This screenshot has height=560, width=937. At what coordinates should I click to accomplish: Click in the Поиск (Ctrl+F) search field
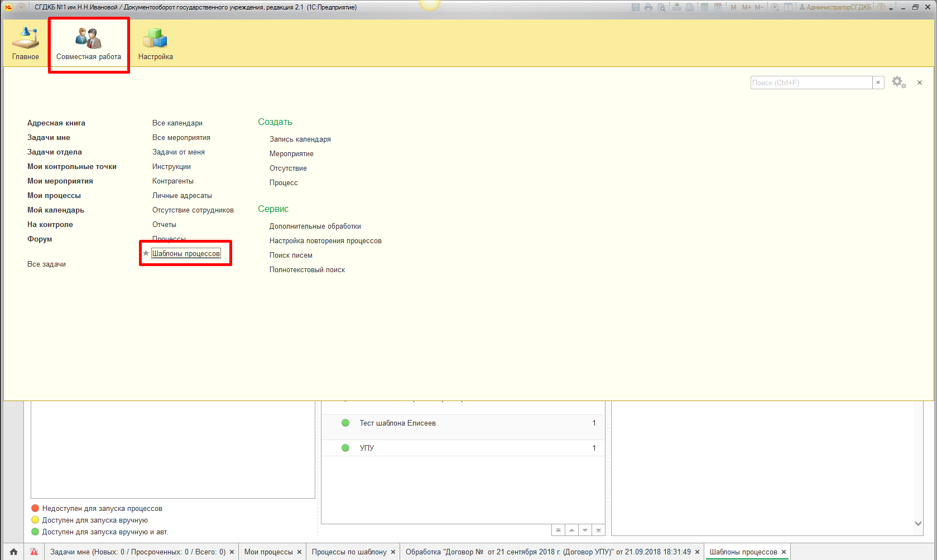coord(811,83)
